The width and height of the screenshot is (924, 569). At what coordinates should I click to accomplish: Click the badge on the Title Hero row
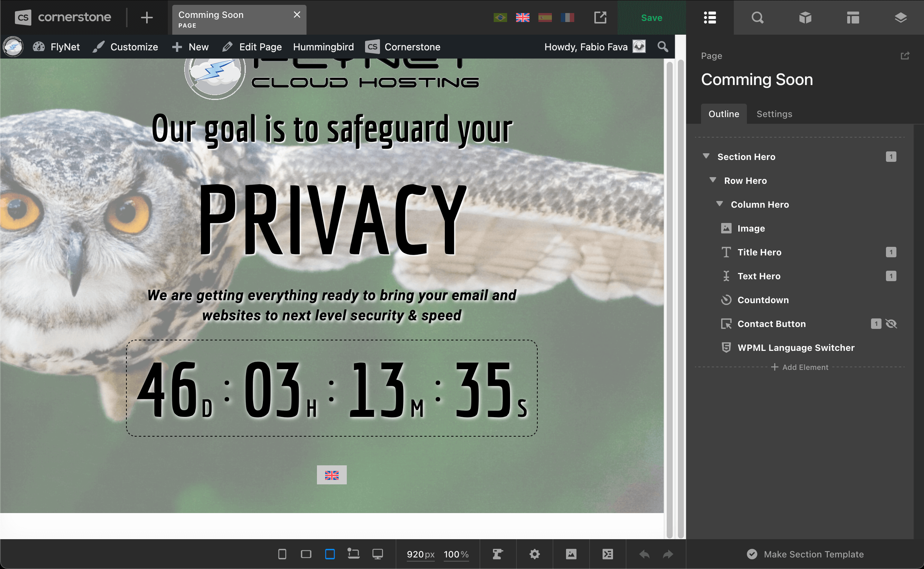[x=890, y=252]
